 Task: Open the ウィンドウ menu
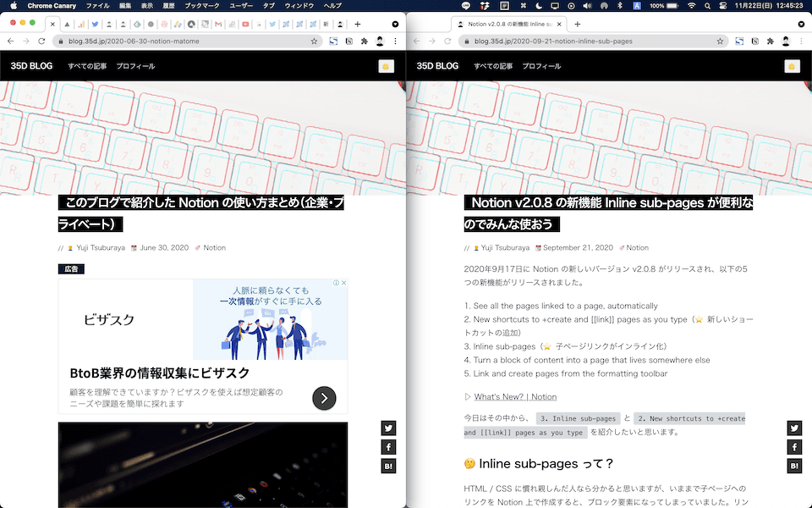coord(299,6)
